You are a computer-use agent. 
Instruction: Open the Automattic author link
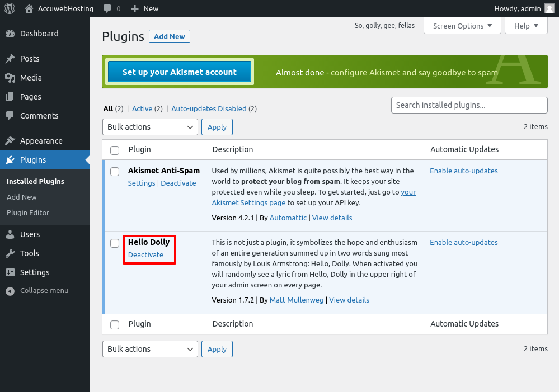pyautogui.click(x=288, y=218)
